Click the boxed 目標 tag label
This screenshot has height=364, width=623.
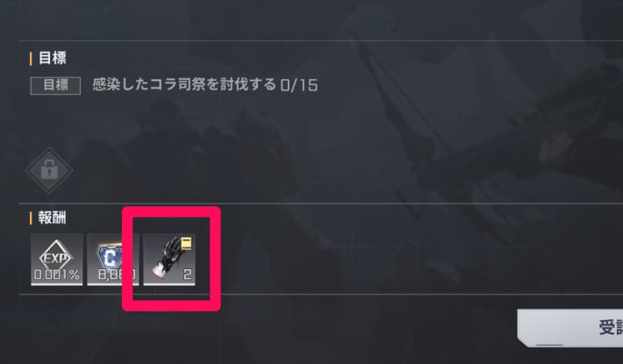[55, 85]
